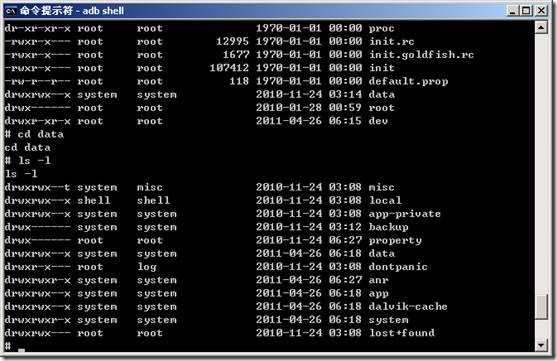
Task: Select the 'backup' directory name
Action: [x=388, y=227]
